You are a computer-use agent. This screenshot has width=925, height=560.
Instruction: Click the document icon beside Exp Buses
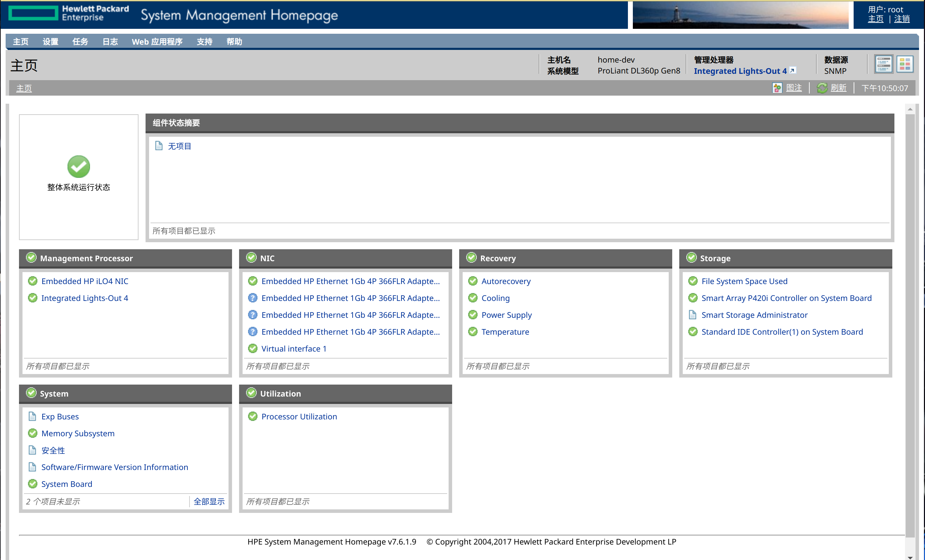[x=33, y=416]
